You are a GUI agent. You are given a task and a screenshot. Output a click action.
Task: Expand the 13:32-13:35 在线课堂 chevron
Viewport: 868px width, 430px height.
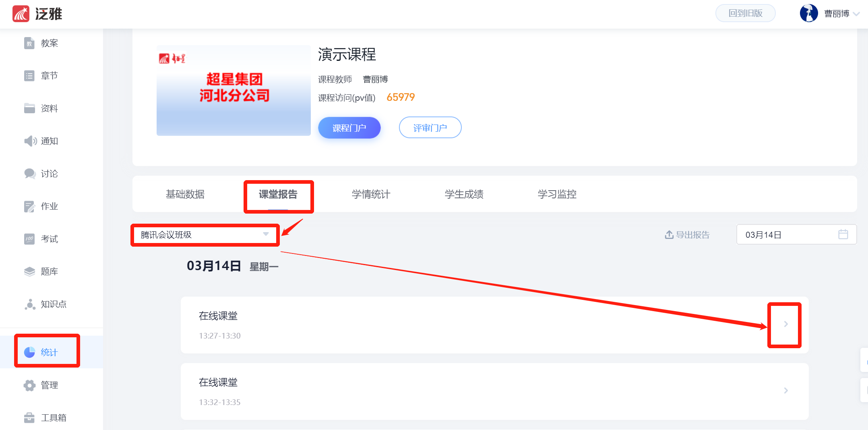785,391
